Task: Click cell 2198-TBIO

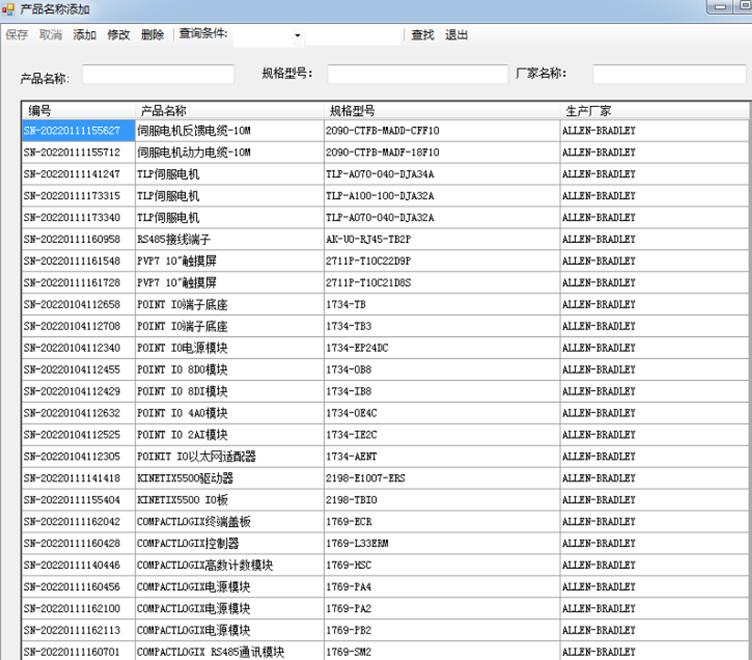Action: pyautogui.click(x=442, y=500)
